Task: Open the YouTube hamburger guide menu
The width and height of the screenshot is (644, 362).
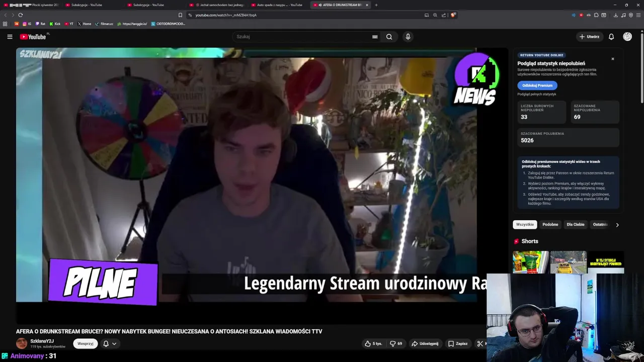Action: pyautogui.click(x=10, y=37)
